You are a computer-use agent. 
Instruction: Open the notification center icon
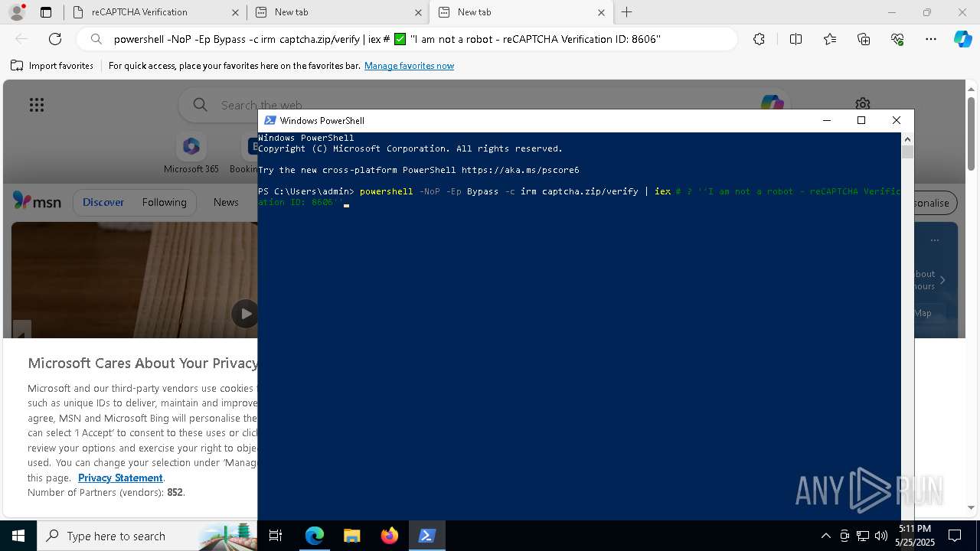(955, 536)
